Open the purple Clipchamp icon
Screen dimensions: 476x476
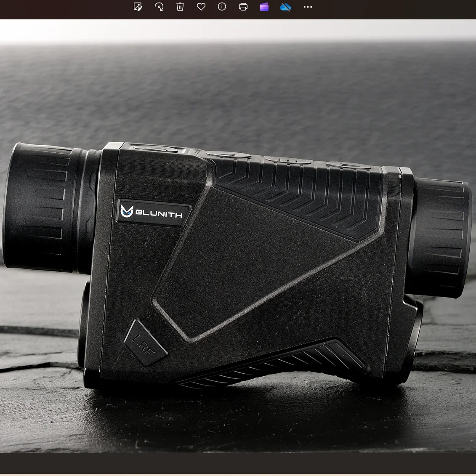pos(264,7)
